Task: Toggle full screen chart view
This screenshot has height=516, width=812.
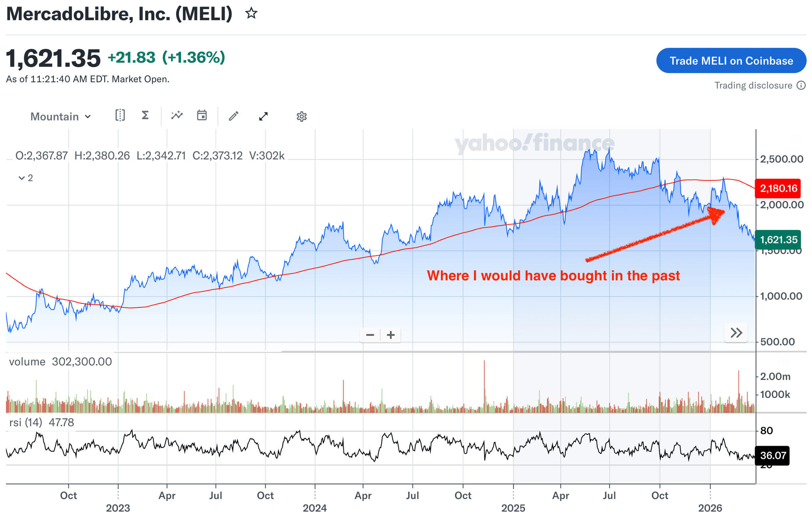Action: click(x=263, y=116)
